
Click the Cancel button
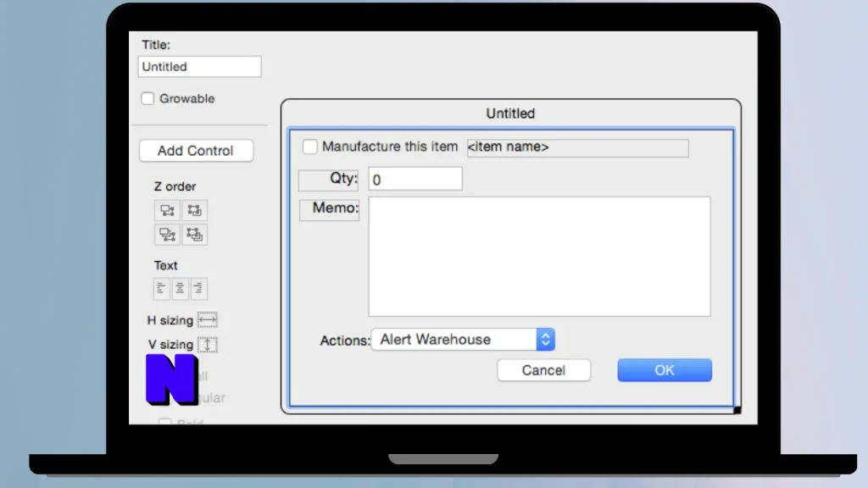543,370
